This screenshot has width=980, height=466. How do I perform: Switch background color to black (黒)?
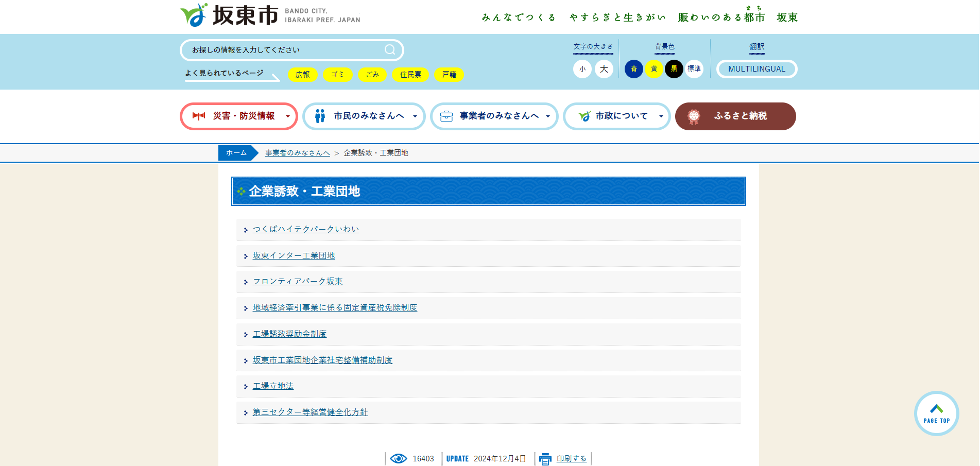[x=674, y=69]
